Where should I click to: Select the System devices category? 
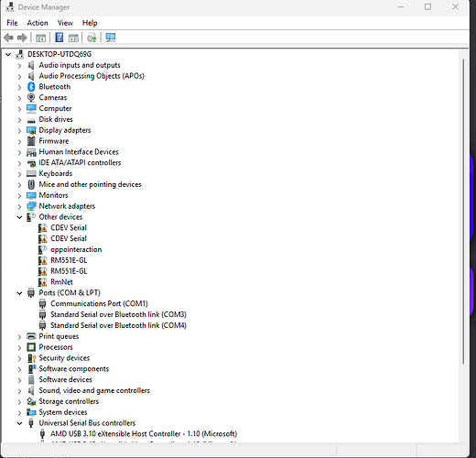coord(63,412)
